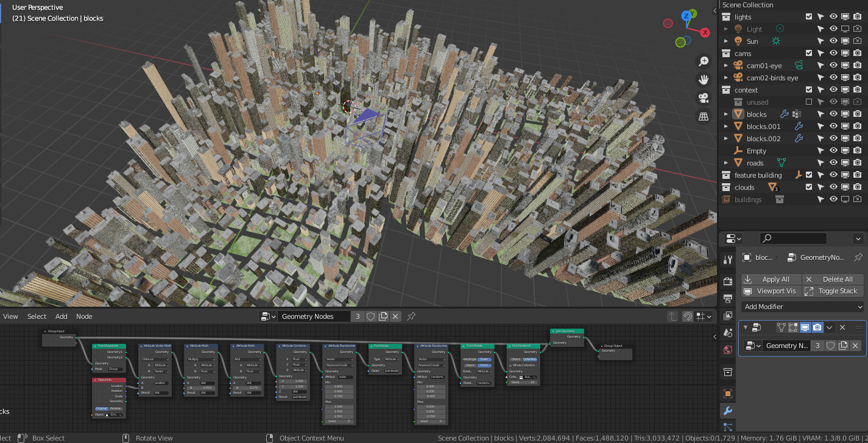Click the zoom magnifier icon in viewport

coord(704,61)
